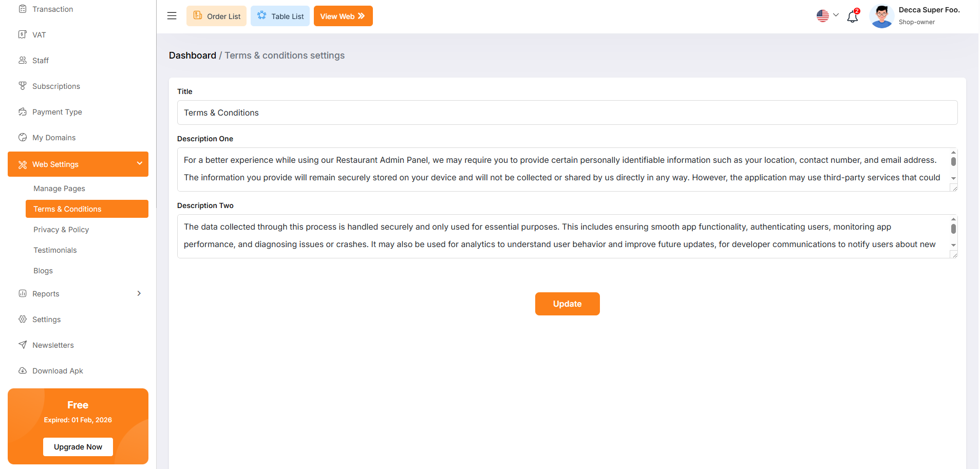
Task: Click the hamburger menu icon
Action: click(x=172, y=16)
